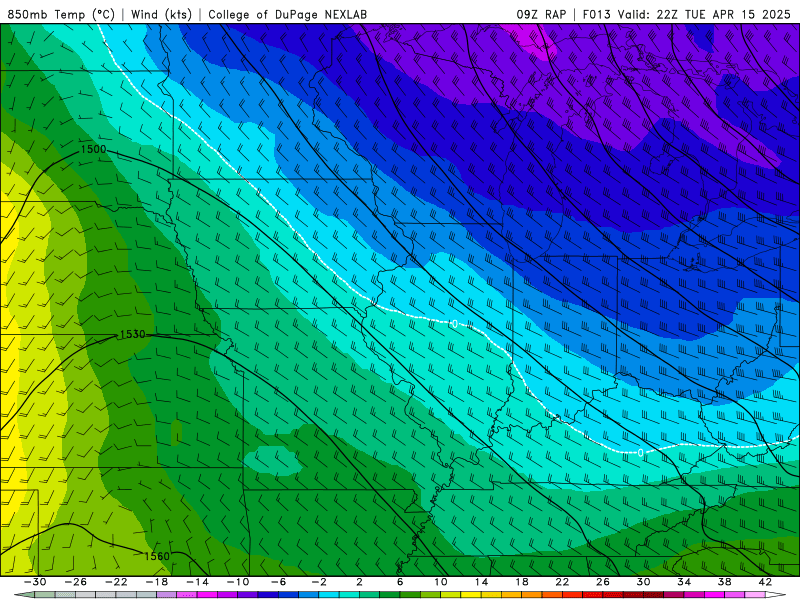Select the 10 value on the color scale
800x600 pixels.
pyautogui.click(x=441, y=582)
